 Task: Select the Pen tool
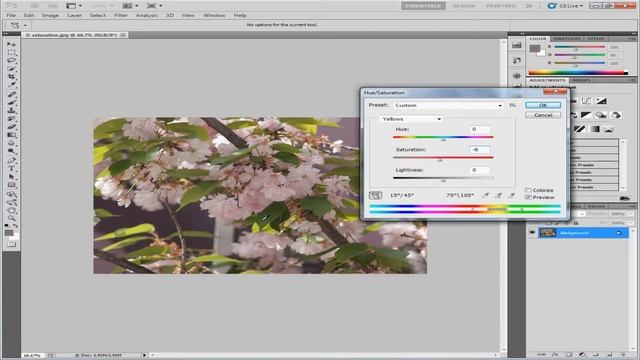(11, 160)
